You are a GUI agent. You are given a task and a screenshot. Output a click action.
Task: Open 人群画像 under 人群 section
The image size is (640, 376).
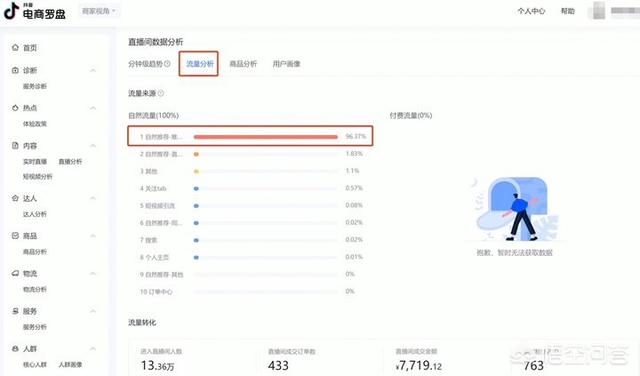click(x=70, y=365)
